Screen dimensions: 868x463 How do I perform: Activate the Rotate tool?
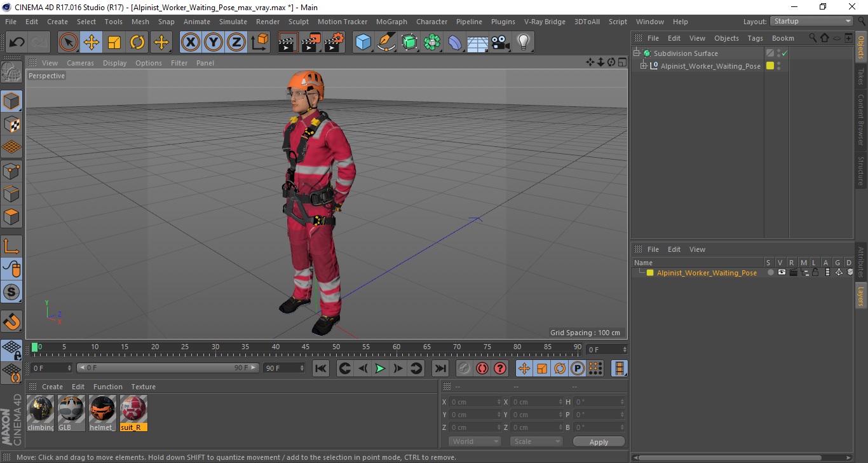[x=137, y=43]
